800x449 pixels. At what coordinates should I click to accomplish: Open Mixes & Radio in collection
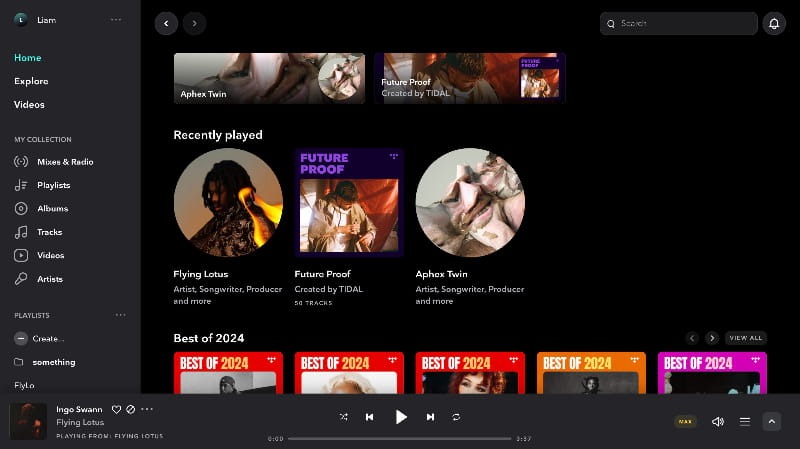coord(65,162)
